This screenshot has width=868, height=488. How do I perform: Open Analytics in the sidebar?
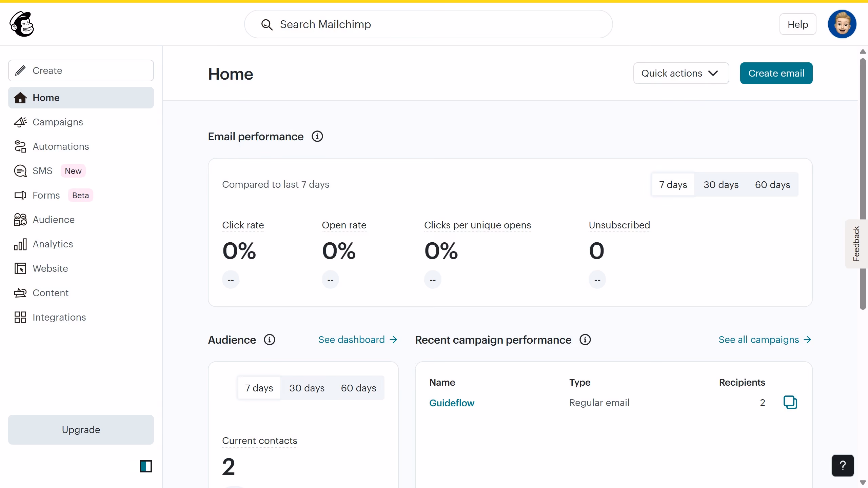81,244
